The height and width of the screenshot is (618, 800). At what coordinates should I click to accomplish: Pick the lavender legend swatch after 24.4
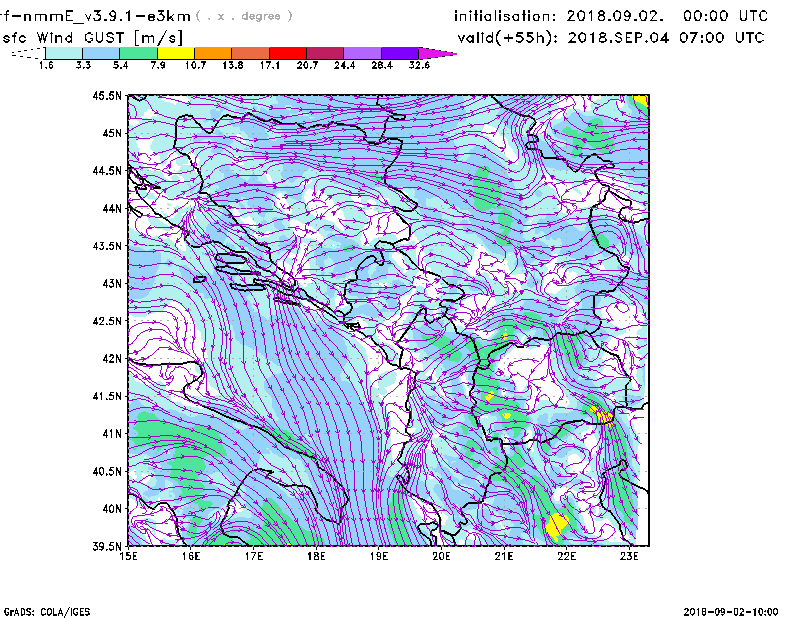[363, 53]
